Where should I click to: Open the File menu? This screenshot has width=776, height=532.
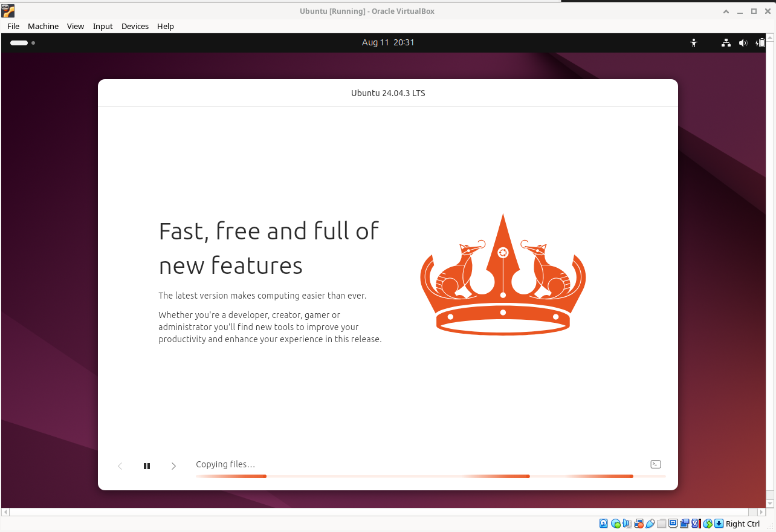(13, 26)
